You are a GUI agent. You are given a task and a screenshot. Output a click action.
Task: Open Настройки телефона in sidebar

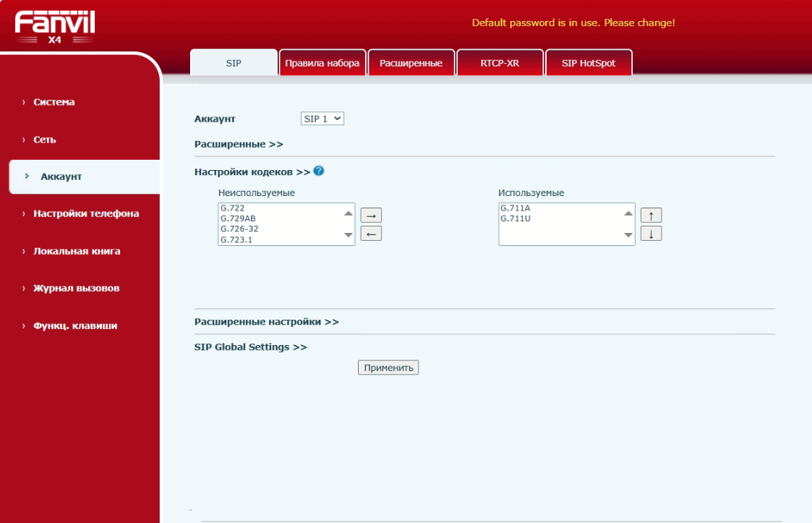tap(86, 213)
